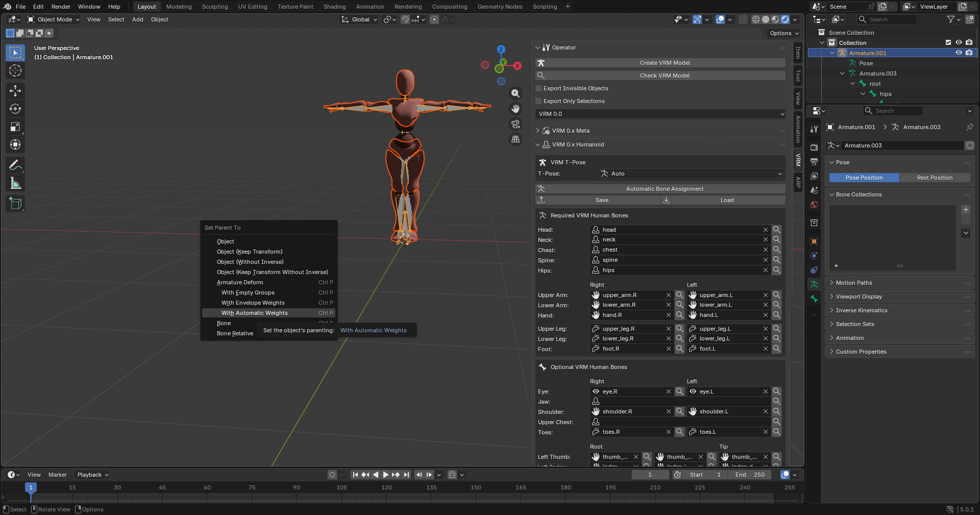Viewport: 980px width, 515px height.
Task: Click Create VRM Model button
Action: (x=660, y=63)
